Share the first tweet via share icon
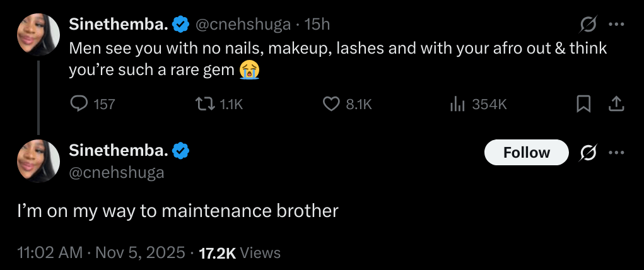 click(x=616, y=104)
